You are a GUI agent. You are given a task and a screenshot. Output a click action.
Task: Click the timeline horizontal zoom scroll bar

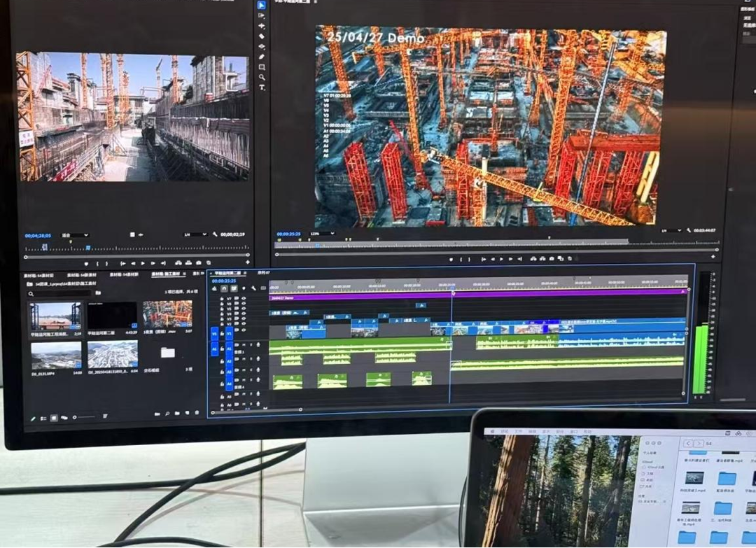click(256, 411)
